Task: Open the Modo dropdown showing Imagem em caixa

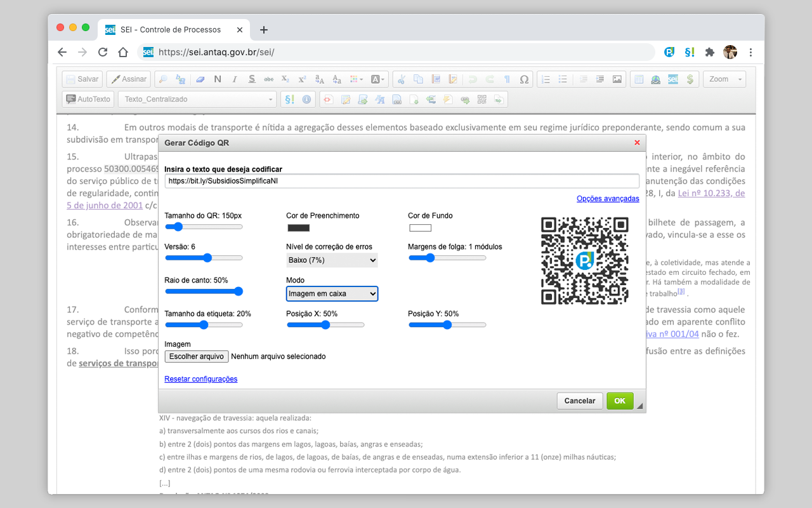Action: (x=332, y=293)
